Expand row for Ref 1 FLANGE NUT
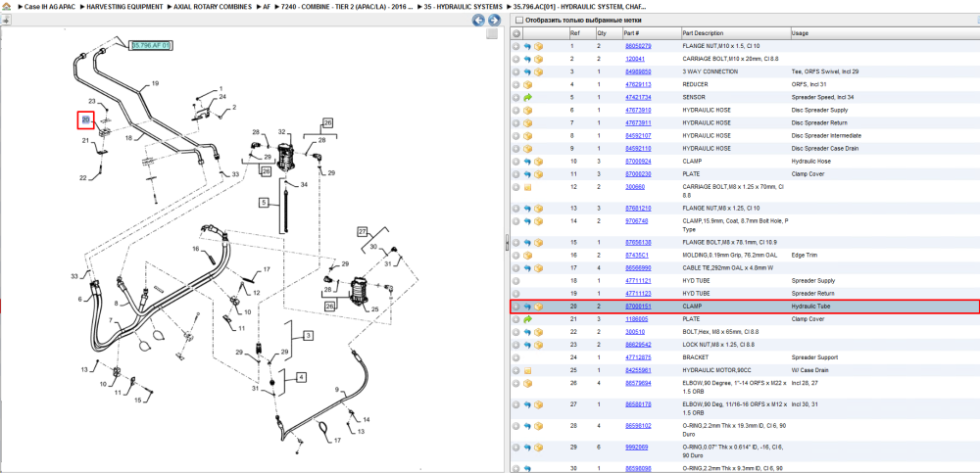This screenshot has width=980, height=473. (516, 46)
